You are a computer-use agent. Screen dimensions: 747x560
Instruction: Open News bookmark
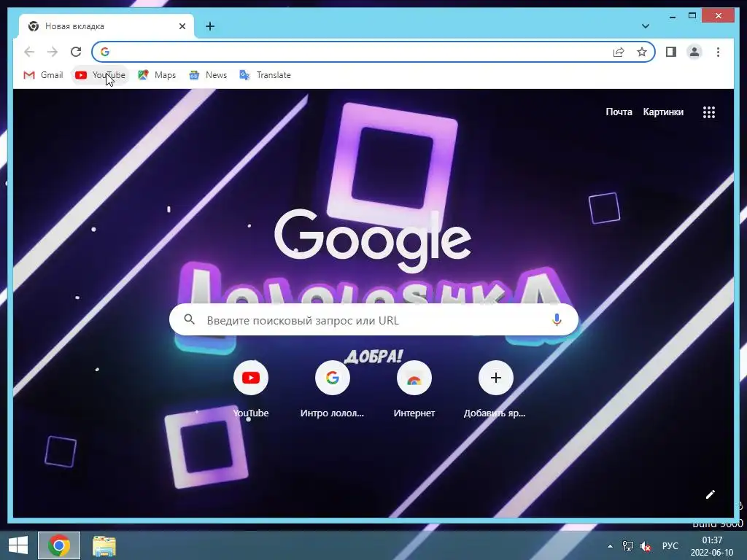[x=208, y=75]
